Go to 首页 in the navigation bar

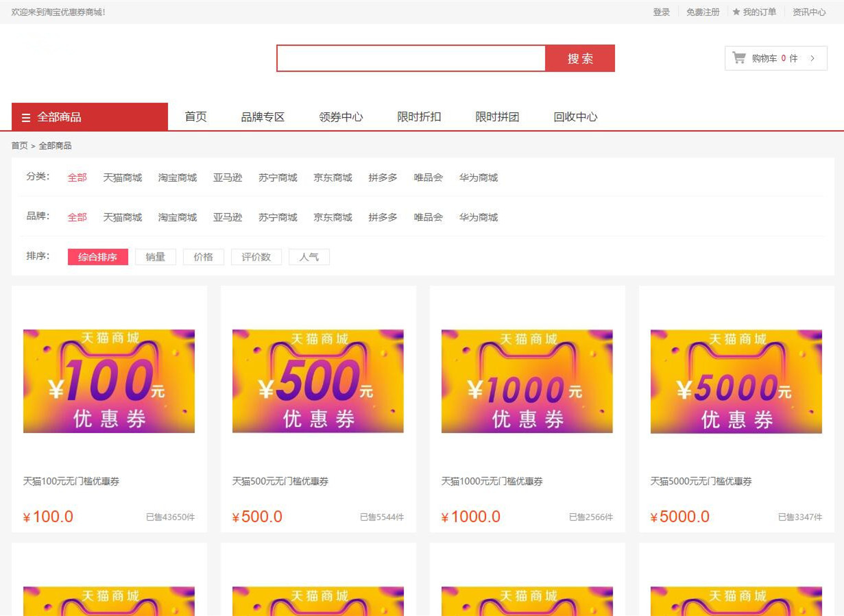(195, 117)
